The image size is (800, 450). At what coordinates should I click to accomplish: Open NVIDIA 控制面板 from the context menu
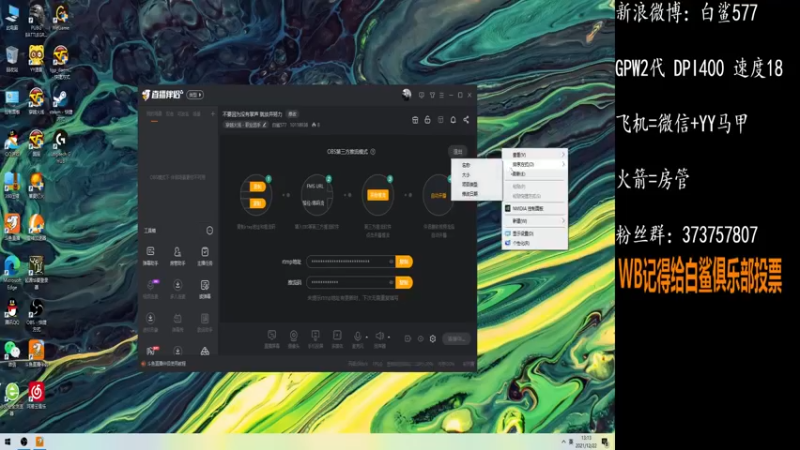(x=535, y=209)
